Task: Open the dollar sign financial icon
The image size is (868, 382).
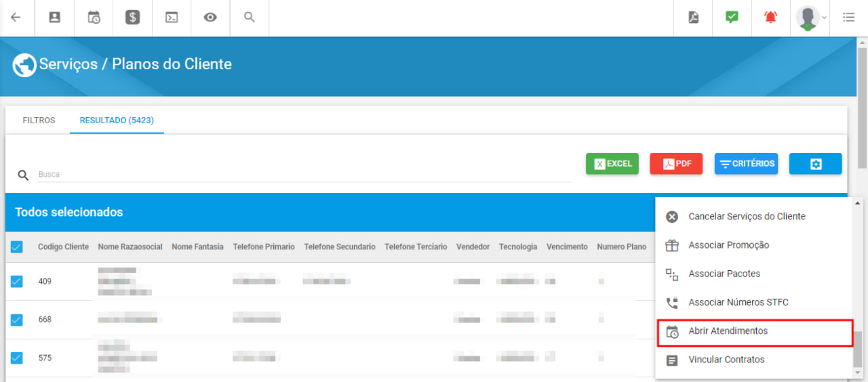Action: [133, 18]
